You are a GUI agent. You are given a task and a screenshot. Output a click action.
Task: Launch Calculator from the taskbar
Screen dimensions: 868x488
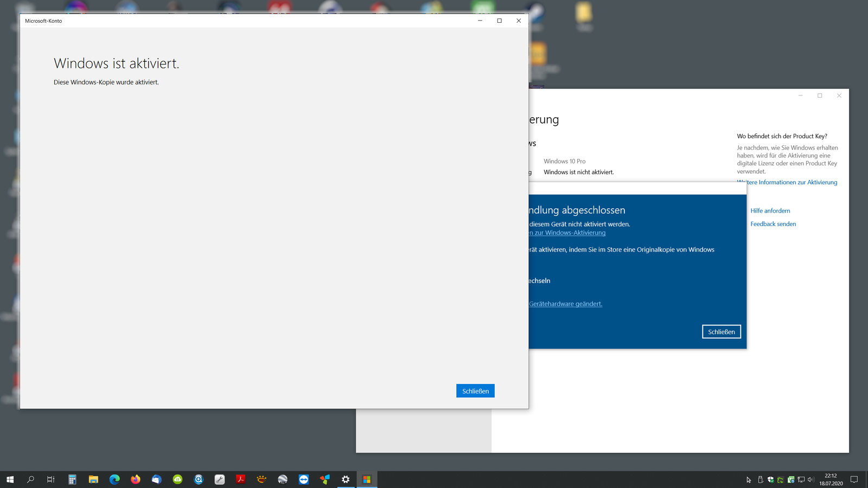pyautogui.click(x=72, y=479)
